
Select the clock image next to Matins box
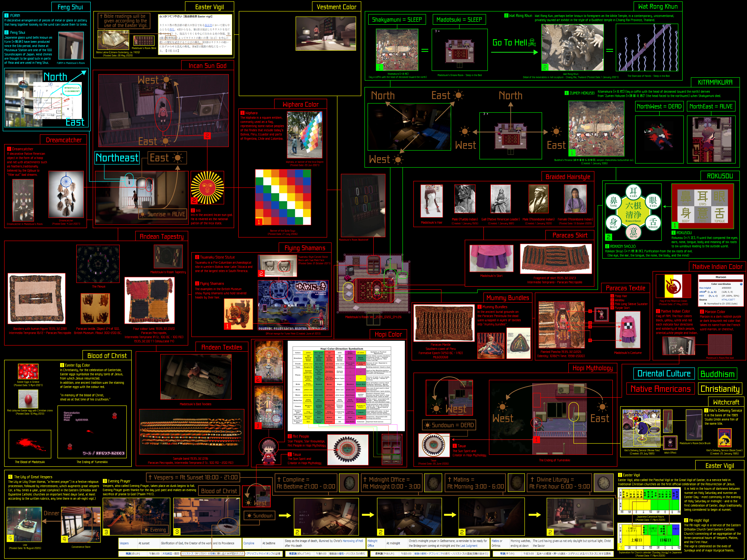516,483
